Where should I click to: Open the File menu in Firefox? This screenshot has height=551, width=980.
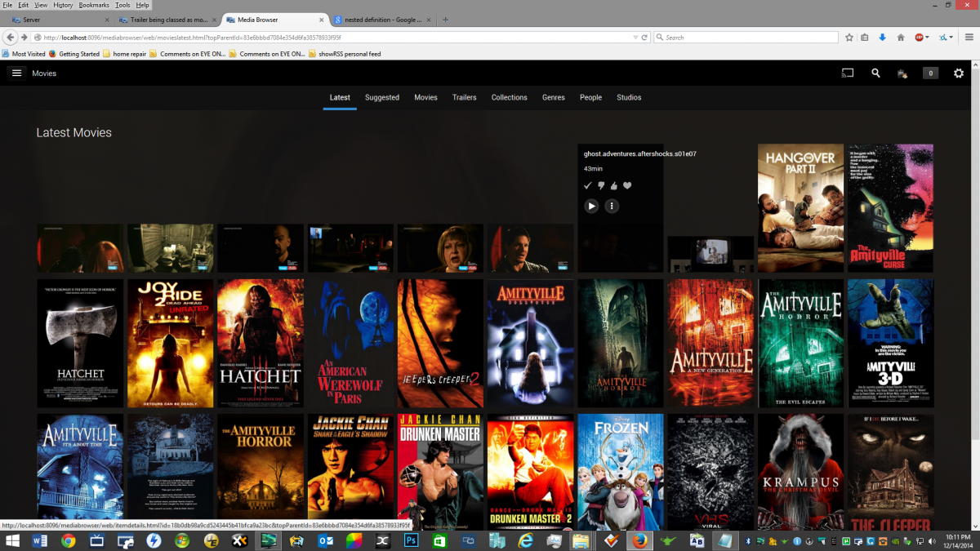coord(7,5)
